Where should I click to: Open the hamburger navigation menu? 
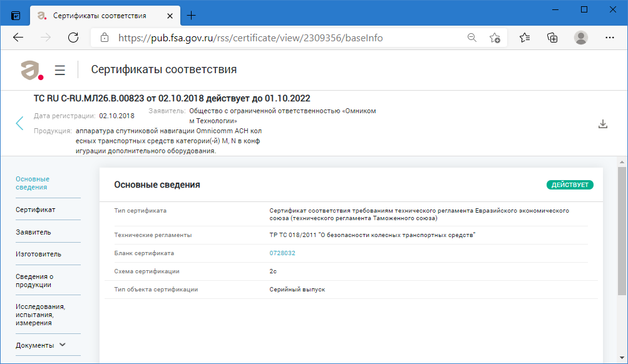60,70
